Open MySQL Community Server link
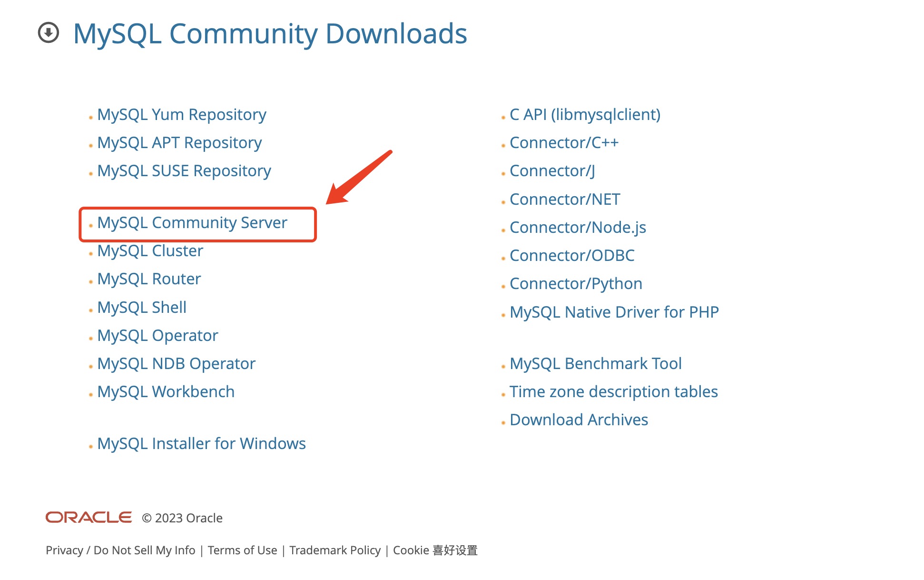 192,223
